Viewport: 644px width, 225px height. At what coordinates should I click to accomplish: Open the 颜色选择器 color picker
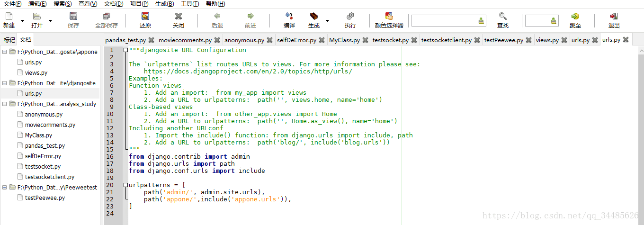(389, 17)
